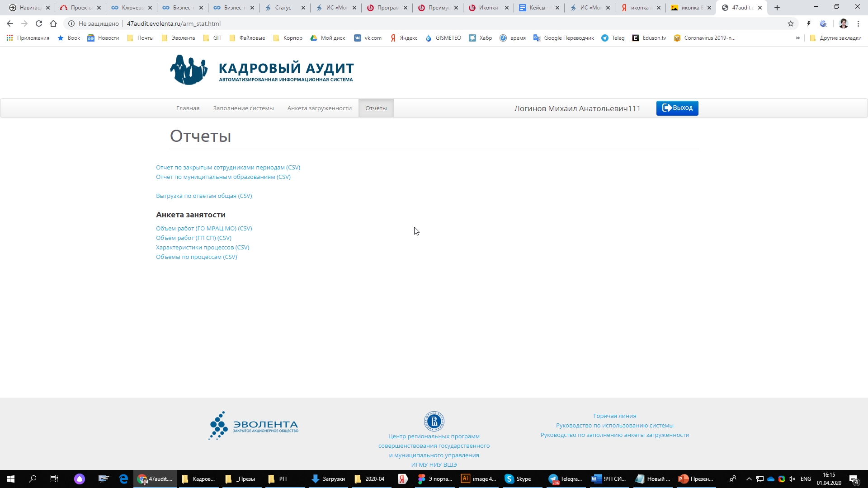Click the Эволента footer logo

[253, 426]
